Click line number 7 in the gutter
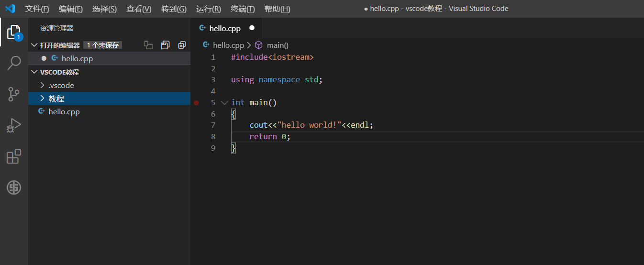 (x=213, y=125)
